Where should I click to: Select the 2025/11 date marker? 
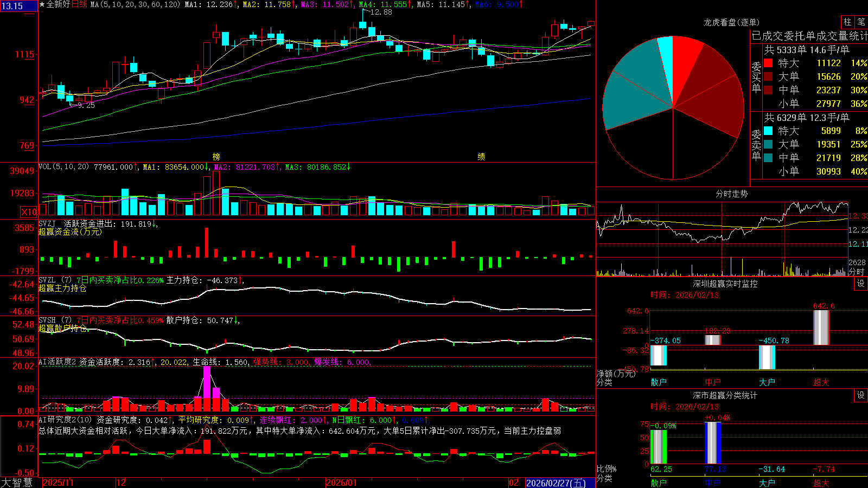58,483
